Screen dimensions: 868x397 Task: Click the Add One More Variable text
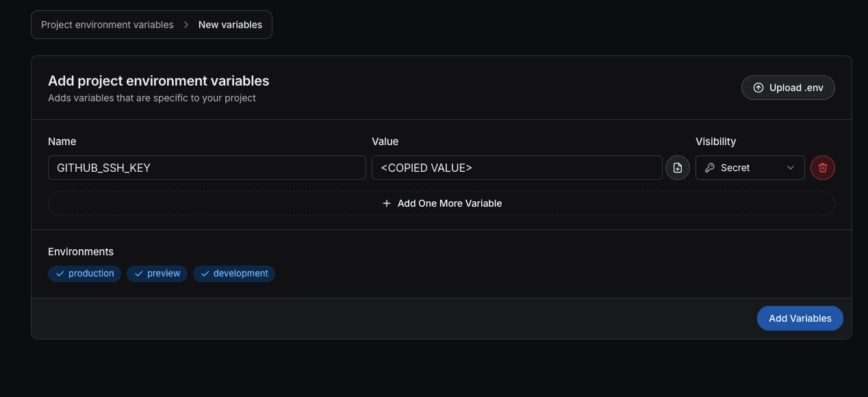click(450, 203)
